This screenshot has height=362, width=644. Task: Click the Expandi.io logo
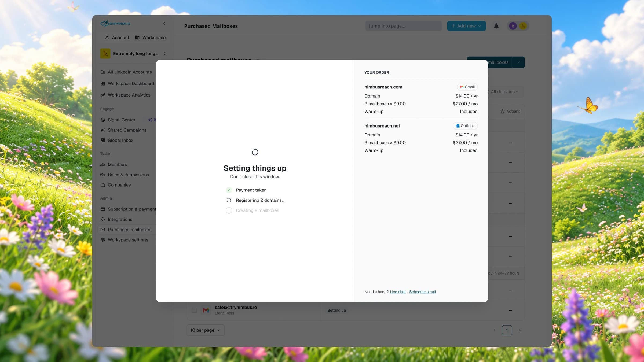115,23
